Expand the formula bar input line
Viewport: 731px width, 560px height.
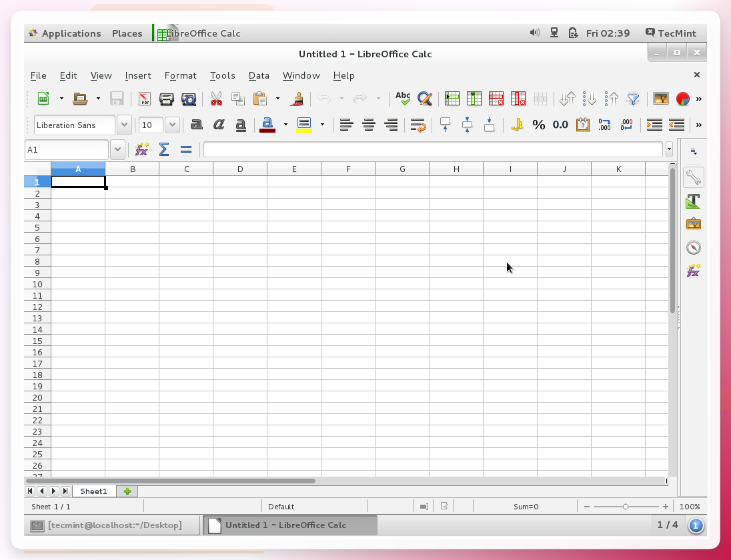pyautogui.click(x=669, y=149)
